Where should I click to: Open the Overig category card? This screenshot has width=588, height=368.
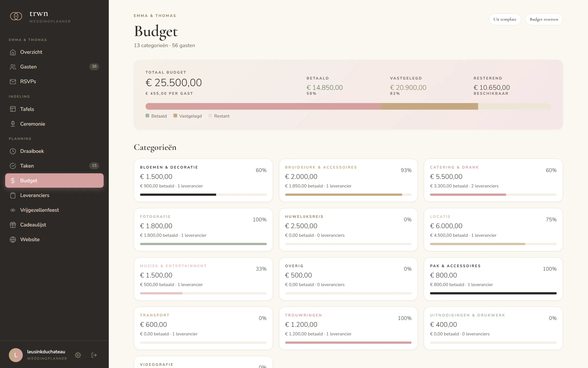click(348, 279)
